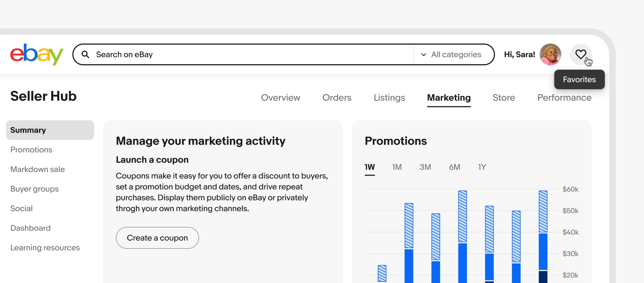Click the categories chevron arrow
Viewport: 644px width, 283px height.
coord(424,55)
